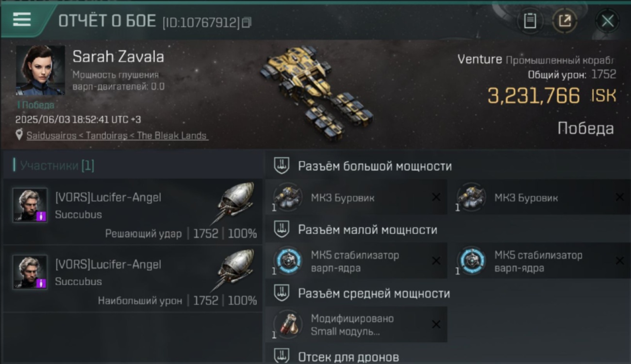Click the X next to Модифицировано Small модуль
This screenshot has height=364, width=631.
436,325
